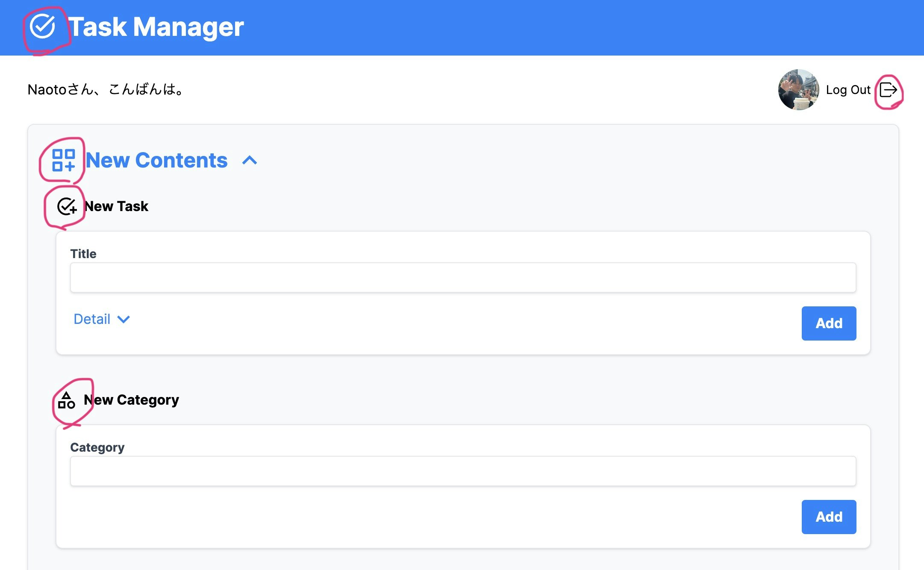Focus the Category name input field
The width and height of the screenshot is (924, 570).
point(463,471)
